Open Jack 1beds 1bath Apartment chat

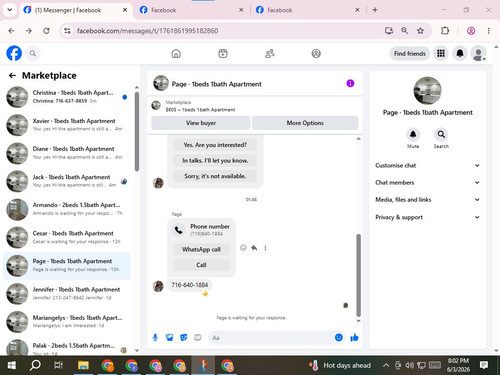click(x=67, y=181)
